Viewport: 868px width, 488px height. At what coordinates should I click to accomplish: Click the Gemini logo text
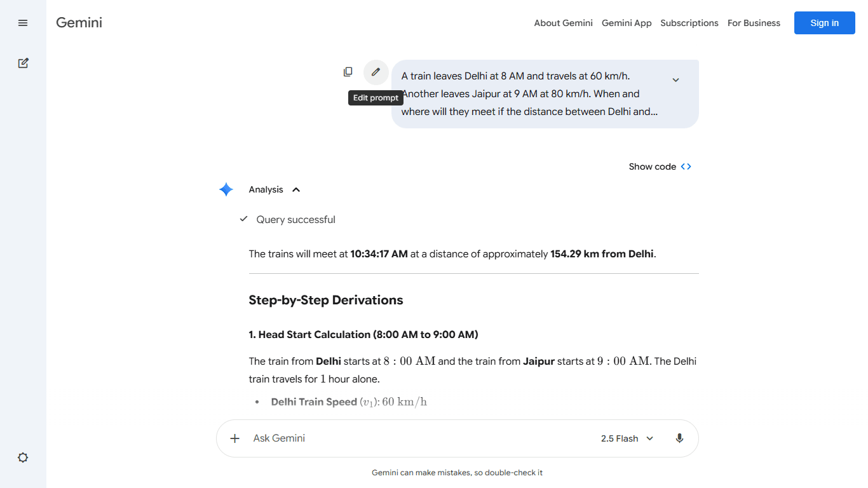tap(79, 23)
